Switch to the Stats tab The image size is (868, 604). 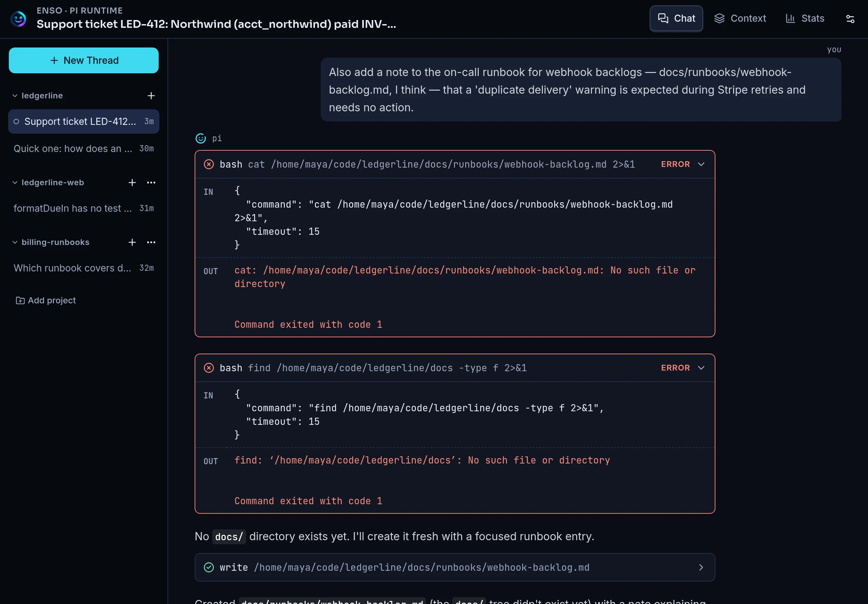[805, 18]
